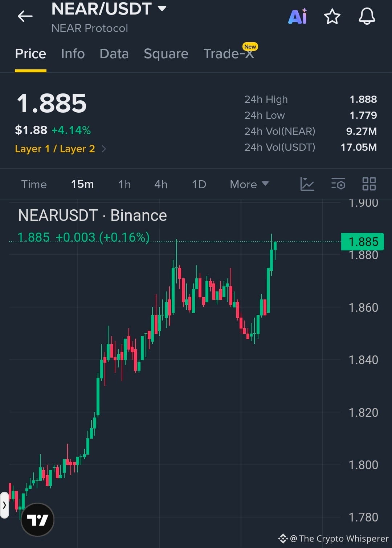The image size is (392, 548).
Task: Click the 24h Vol(USDT) value 17.05M
Action: pos(359,147)
